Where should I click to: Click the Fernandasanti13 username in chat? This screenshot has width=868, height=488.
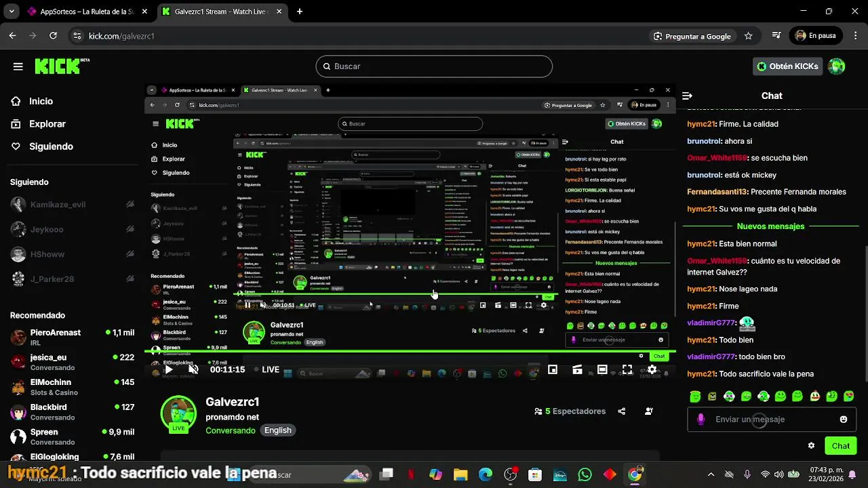717,192
